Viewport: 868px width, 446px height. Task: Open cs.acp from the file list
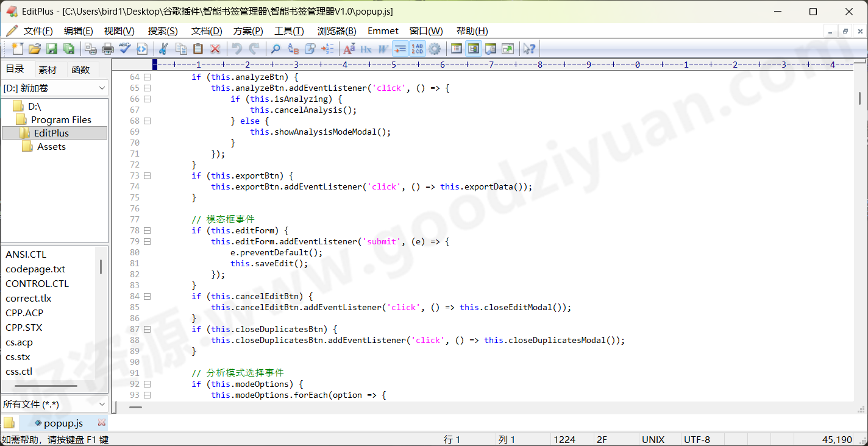pyautogui.click(x=19, y=342)
